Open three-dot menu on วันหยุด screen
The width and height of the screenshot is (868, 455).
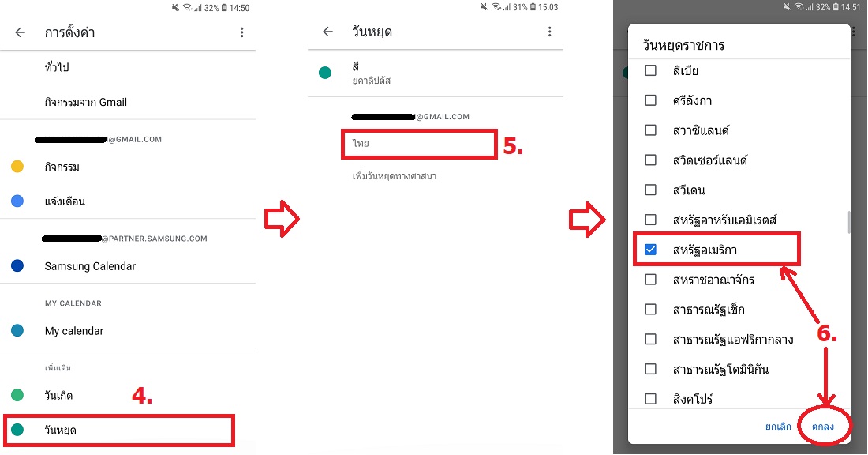tap(550, 32)
